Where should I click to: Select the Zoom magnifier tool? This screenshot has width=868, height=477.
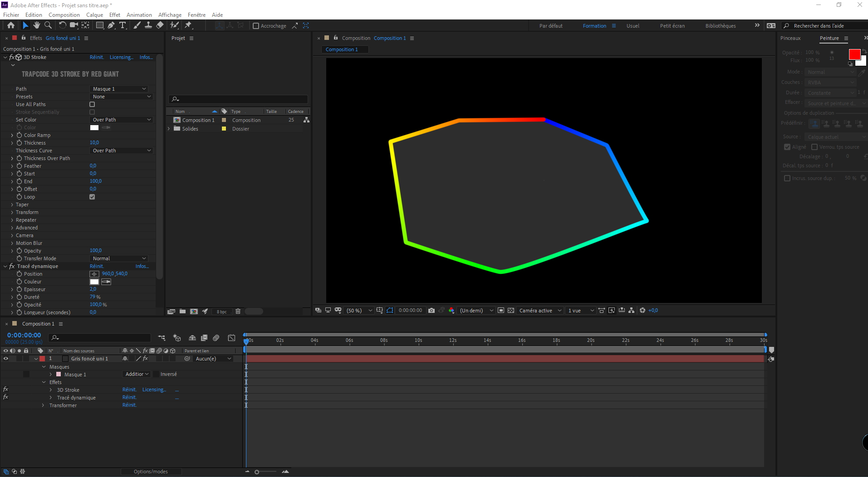pos(48,25)
